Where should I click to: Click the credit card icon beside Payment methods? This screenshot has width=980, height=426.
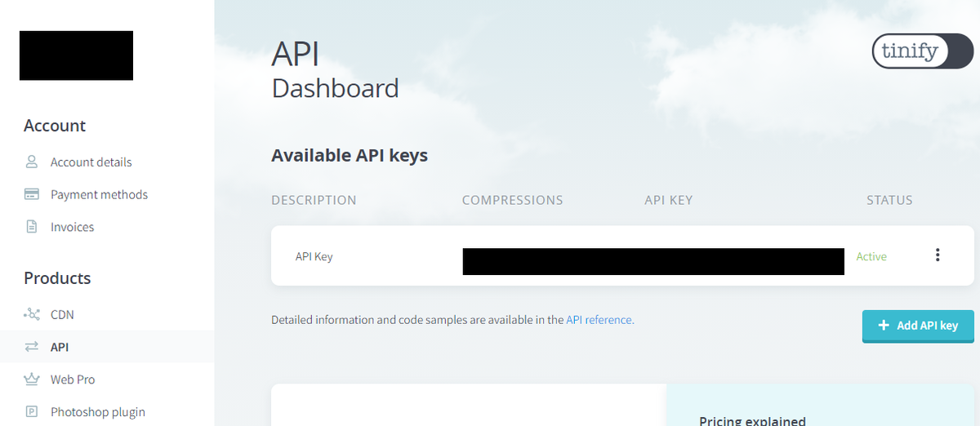(x=32, y=194)
